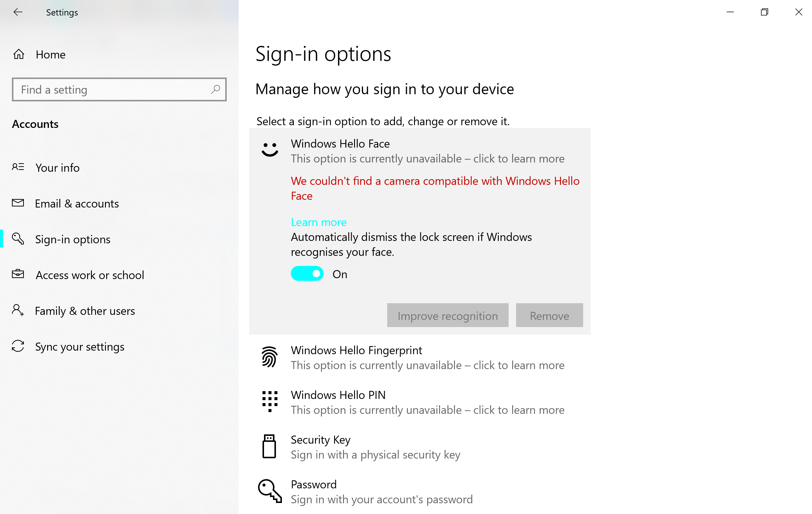Viewport: 812px width, 514px height.
Task: Click the Your info person icon
Action: (x=18, y=167)
